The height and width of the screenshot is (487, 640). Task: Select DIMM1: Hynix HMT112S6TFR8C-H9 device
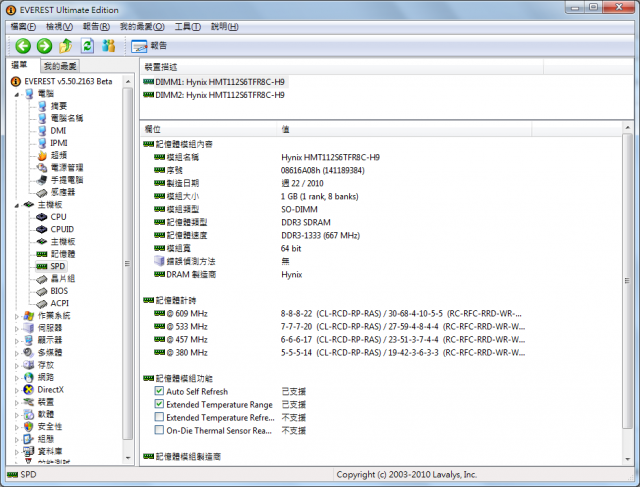[214, 82]
